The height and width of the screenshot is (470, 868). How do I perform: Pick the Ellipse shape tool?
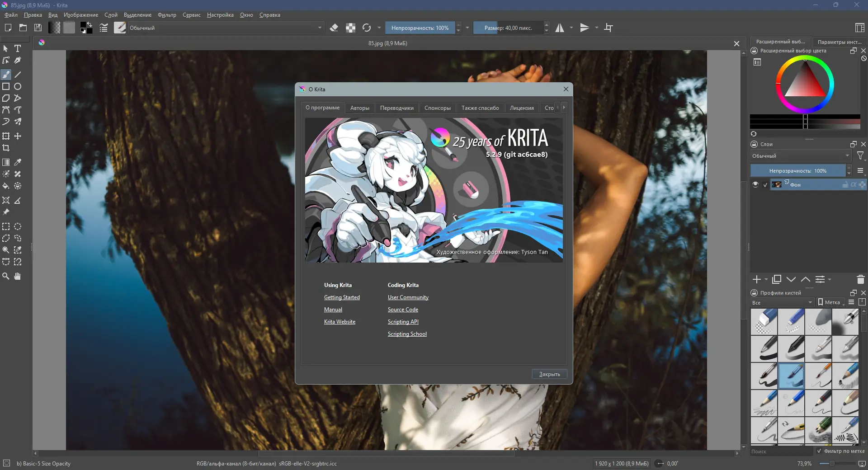click(18, 86)
